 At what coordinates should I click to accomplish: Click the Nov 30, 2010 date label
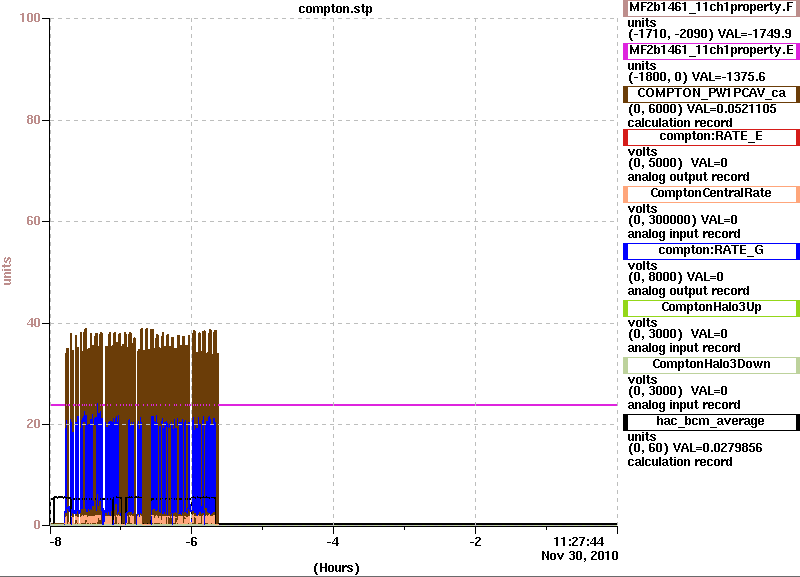point(580,556)
